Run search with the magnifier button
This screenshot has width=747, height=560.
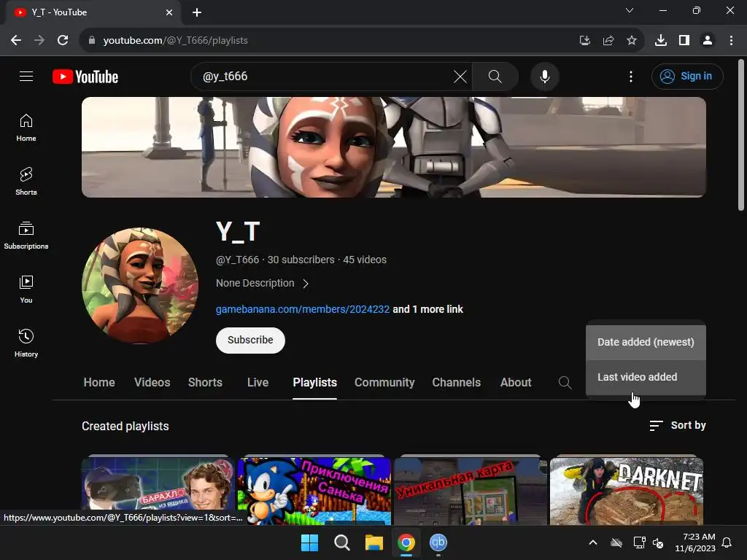click(x=495, y=76)
